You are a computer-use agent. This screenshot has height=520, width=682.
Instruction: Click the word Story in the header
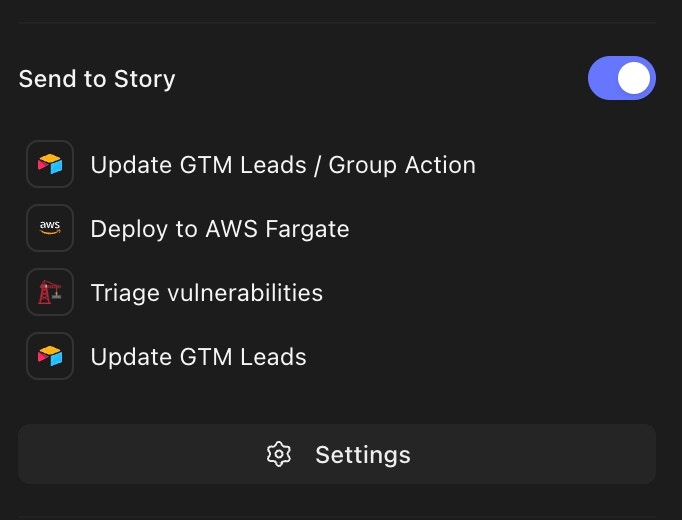click(144, 80)
